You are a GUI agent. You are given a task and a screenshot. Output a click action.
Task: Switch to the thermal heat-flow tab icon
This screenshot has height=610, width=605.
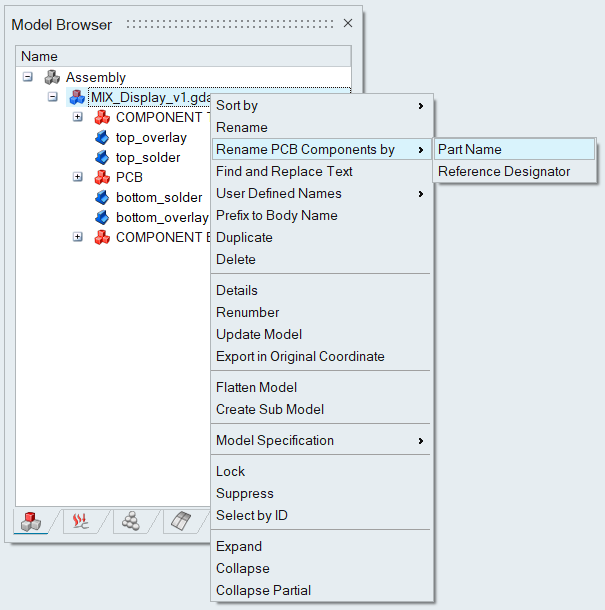(81, 521)
